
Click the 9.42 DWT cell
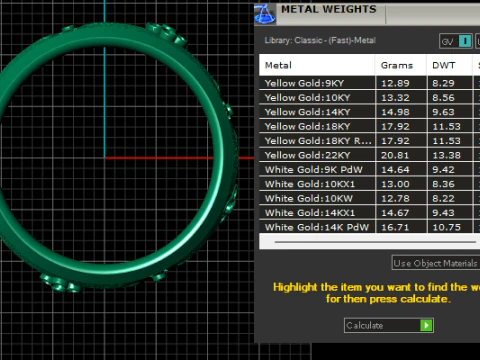449,169
